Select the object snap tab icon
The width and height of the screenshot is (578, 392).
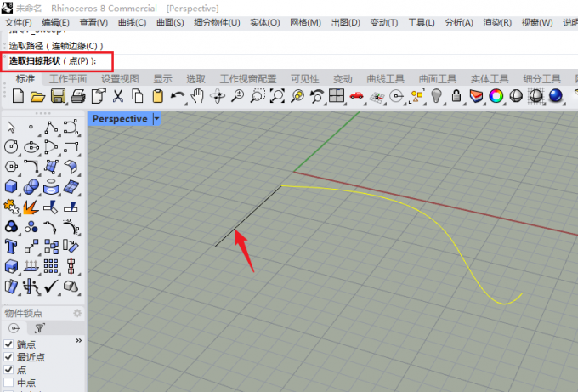[x=14, y=328]
